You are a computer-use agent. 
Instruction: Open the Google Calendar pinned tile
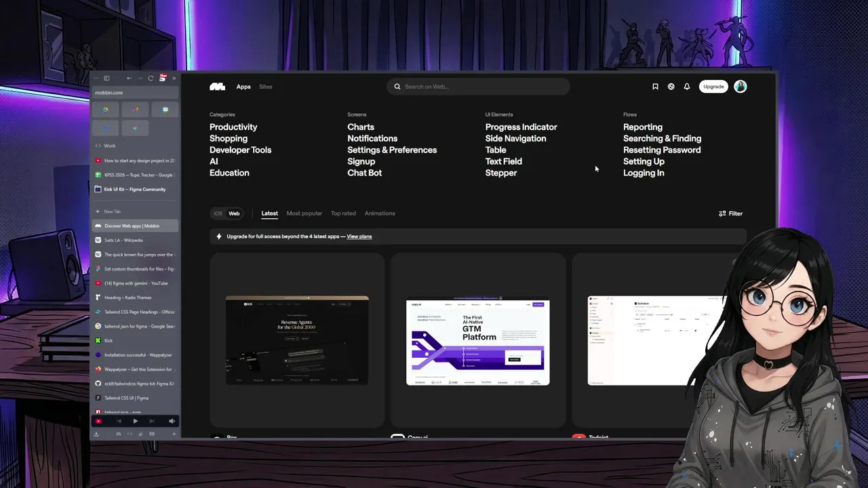point(165,109)
